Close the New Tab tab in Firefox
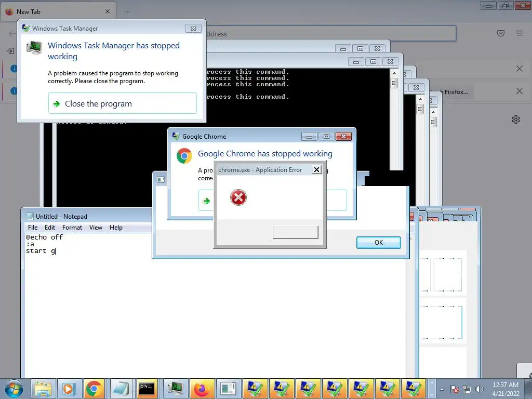The image size is (532, 399). (108, 11)
